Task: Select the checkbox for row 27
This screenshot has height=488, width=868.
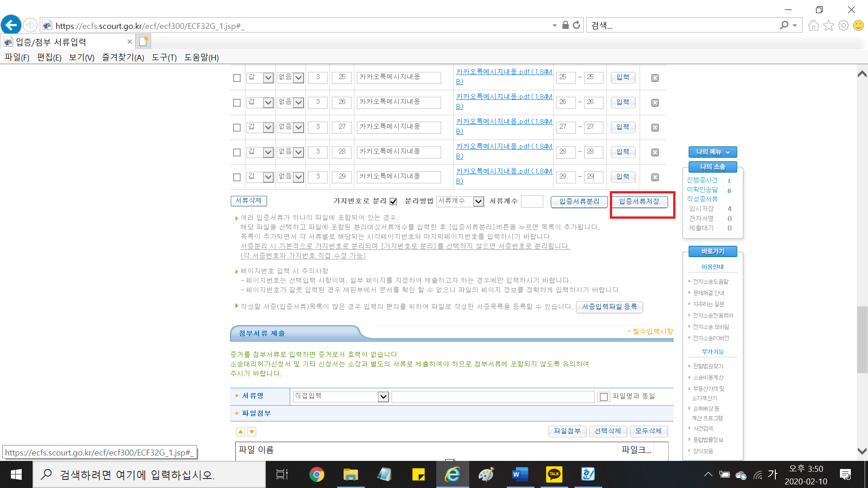Action: pos(236,127)
